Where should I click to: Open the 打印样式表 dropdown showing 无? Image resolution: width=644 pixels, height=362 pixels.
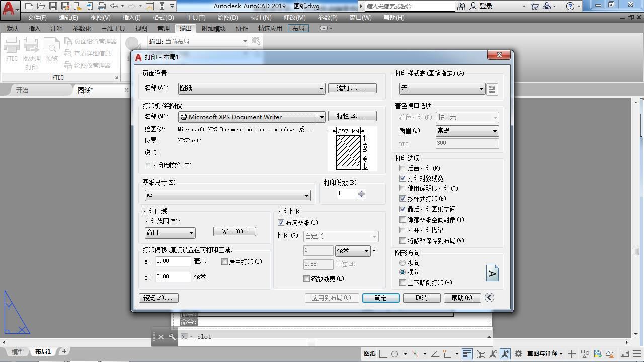[x=442, y=89]
